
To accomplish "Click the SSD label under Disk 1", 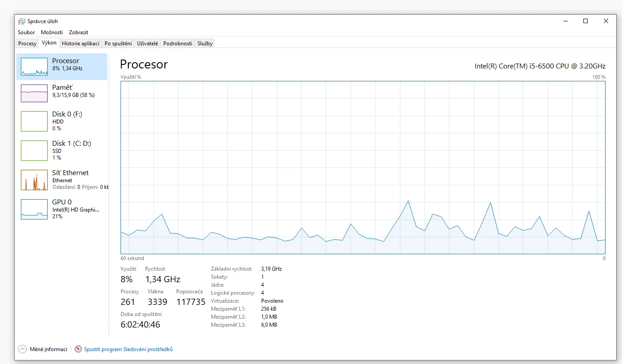I will coord(57,151).
